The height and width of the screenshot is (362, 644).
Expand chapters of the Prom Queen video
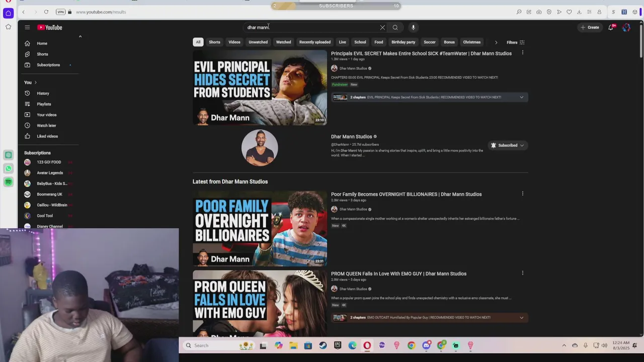[521, 317]
